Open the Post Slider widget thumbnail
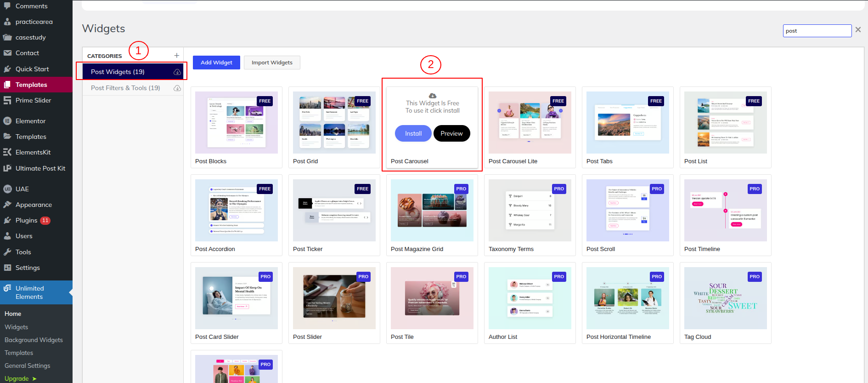This screenshot has height=383, width=868. click(x=334, y=298)
